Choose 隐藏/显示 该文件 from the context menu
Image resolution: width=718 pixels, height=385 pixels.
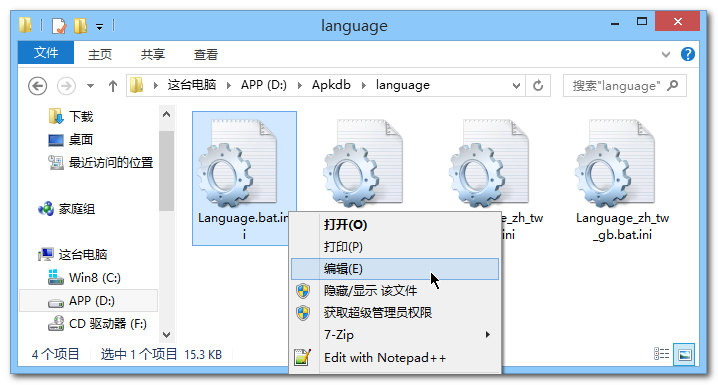395,291
